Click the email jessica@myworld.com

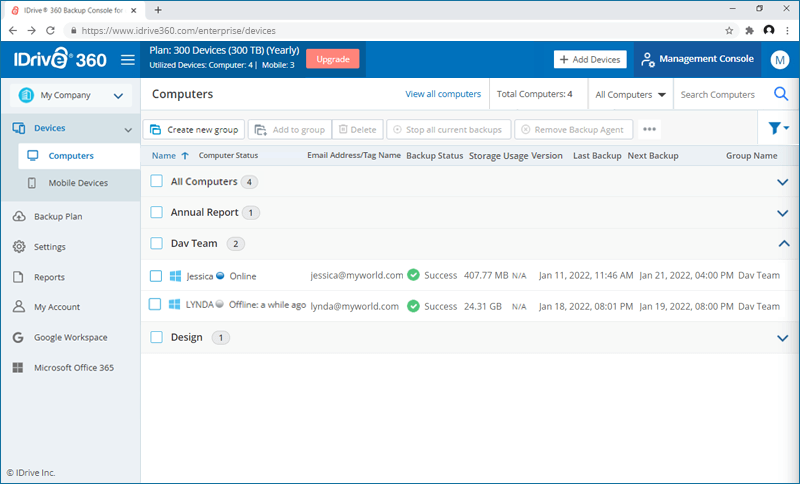click(x=357, y=275)
